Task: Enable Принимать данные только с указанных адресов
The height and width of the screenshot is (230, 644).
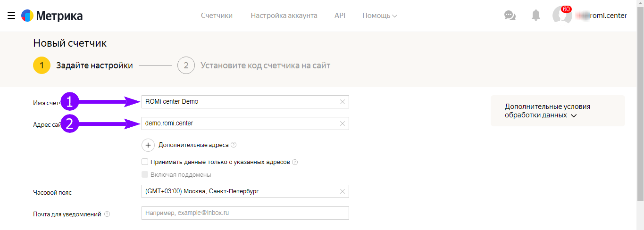Action: click(x=145, y=162)
